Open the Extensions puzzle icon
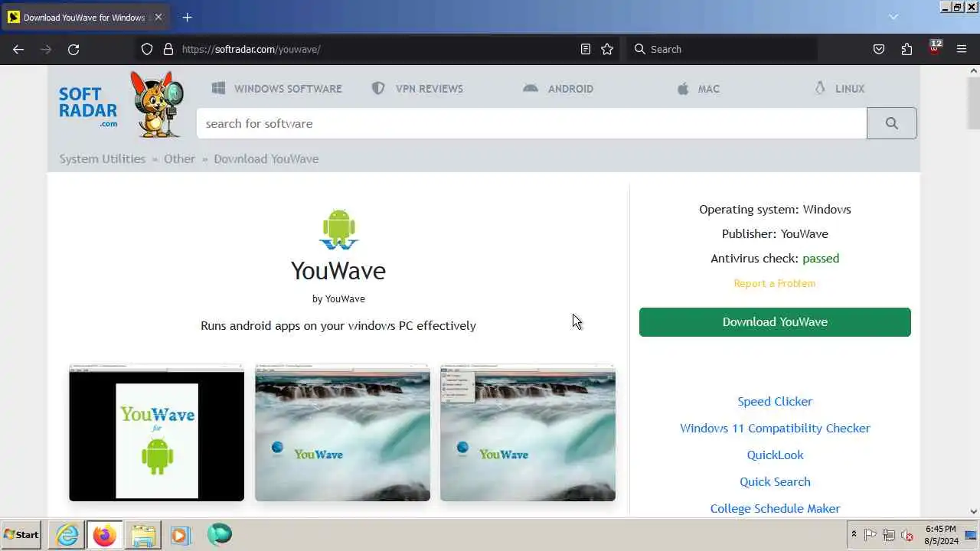 [906, 49]
